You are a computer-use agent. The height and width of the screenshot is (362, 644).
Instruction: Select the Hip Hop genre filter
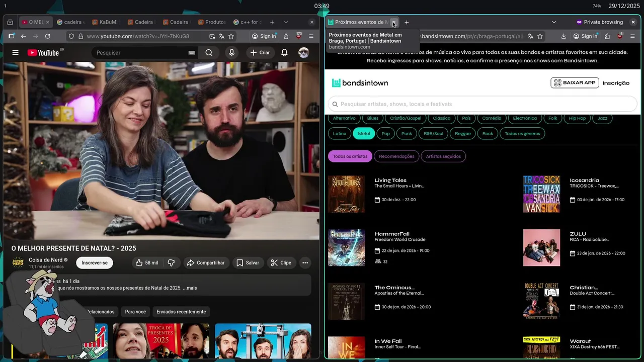(577, 118)
